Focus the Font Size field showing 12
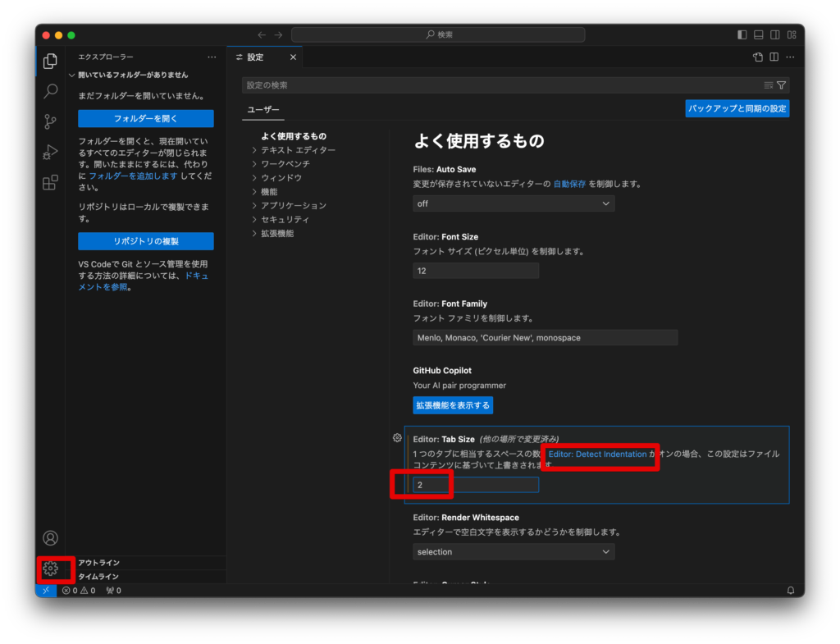The width and height of the screenshot is (840, 644). click(476, 271)
